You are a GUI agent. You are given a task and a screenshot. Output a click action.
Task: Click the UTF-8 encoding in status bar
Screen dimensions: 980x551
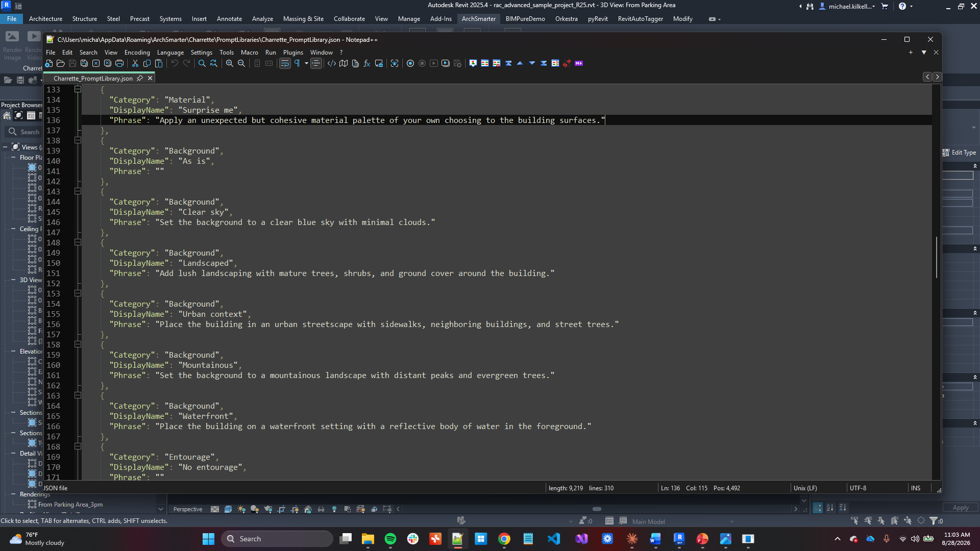click(x=858, y=488)
